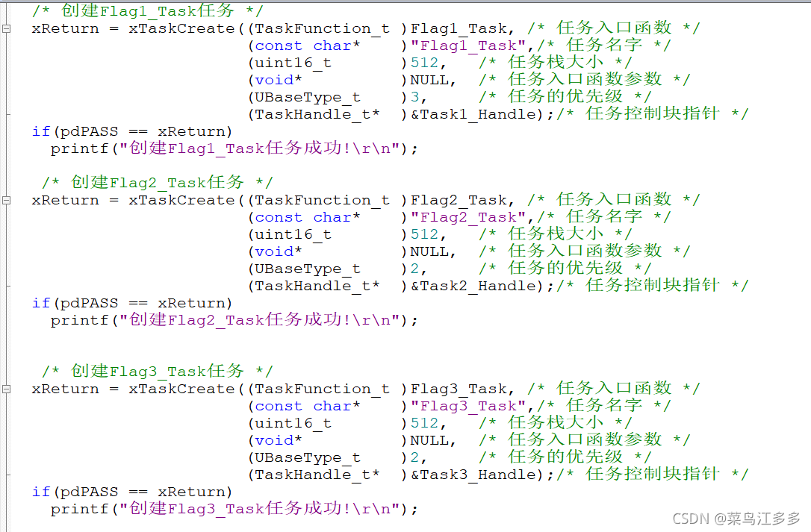Click the if(pdPASS == xReturn) after Flag2 block
Image resolution: width=811 pixels, height=532 pixels.
(132, 304)
